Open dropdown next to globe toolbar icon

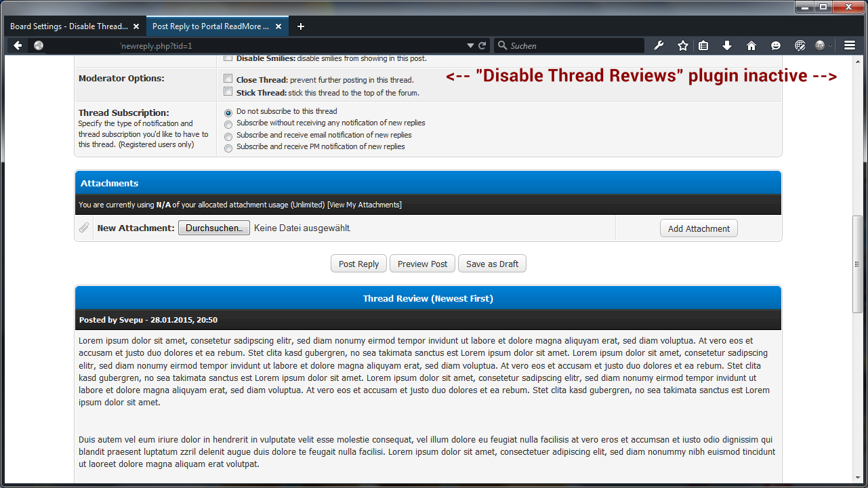[831, 46]
